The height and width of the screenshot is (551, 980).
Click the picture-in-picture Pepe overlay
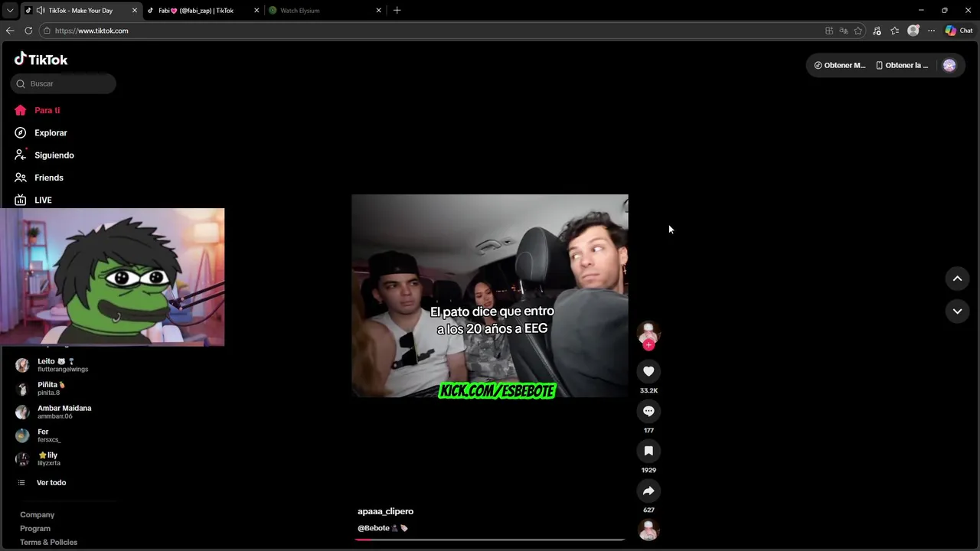click(113, 277)
